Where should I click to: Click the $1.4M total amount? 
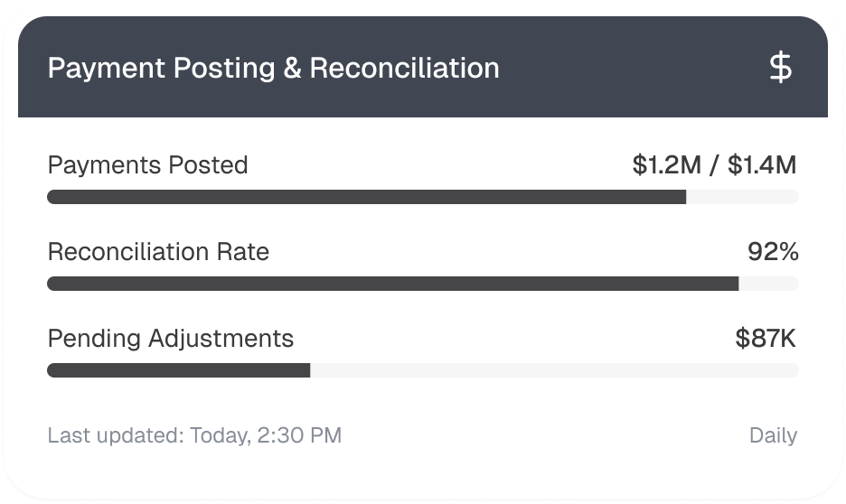763,165
